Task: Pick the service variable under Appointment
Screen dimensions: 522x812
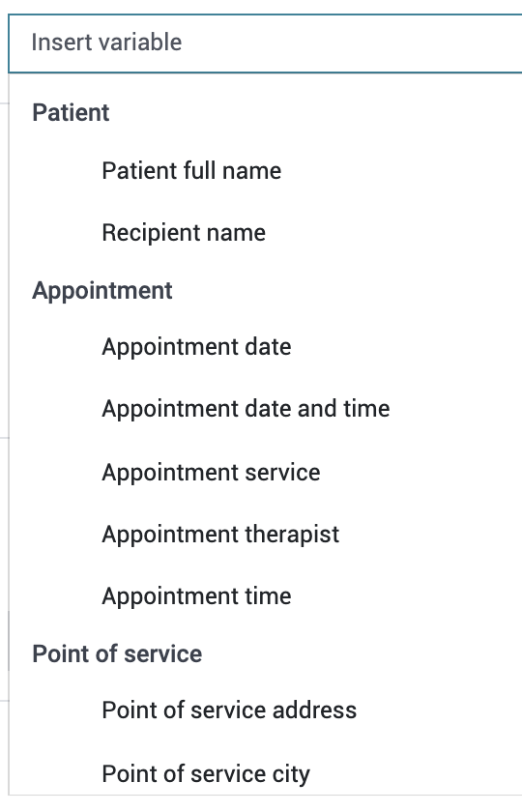Action: coord(265,472)
